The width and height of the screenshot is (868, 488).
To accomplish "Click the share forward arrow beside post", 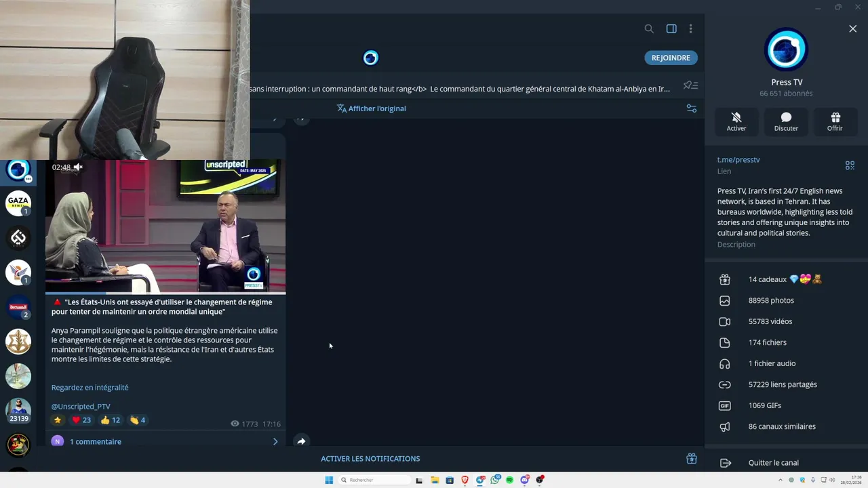I will pos(301,441).
